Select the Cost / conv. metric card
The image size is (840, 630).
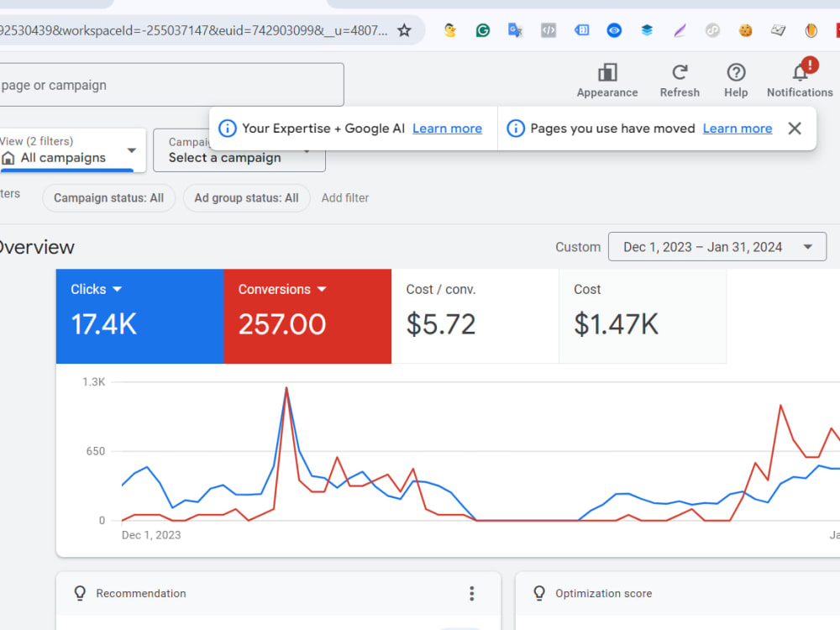tap(475, 316)
